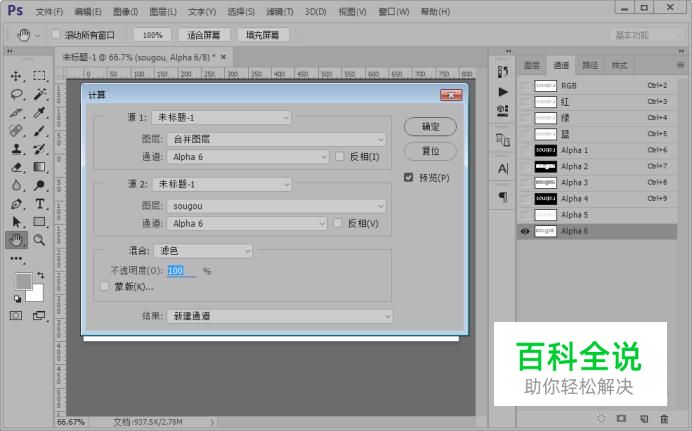Switch to the Paths panel tab

coord(590,66)
